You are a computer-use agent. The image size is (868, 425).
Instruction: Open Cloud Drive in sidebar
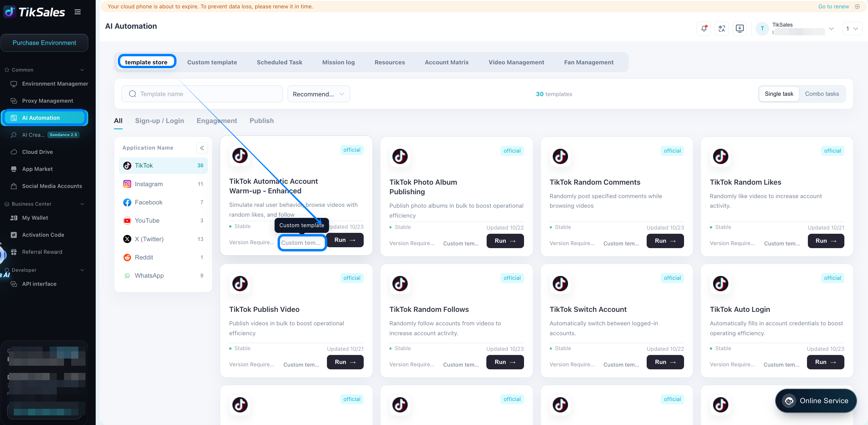(45, 152)
